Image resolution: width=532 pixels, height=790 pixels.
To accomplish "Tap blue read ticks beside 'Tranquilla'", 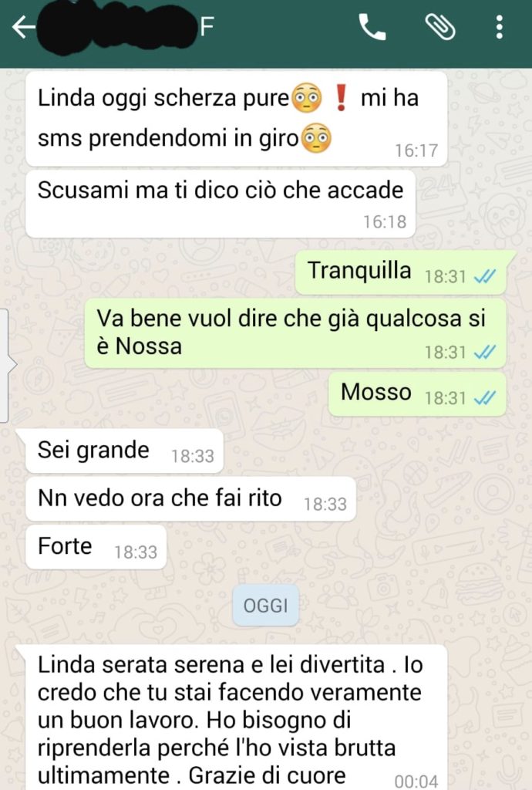I will pyautogui.click(x=485, y=276).
